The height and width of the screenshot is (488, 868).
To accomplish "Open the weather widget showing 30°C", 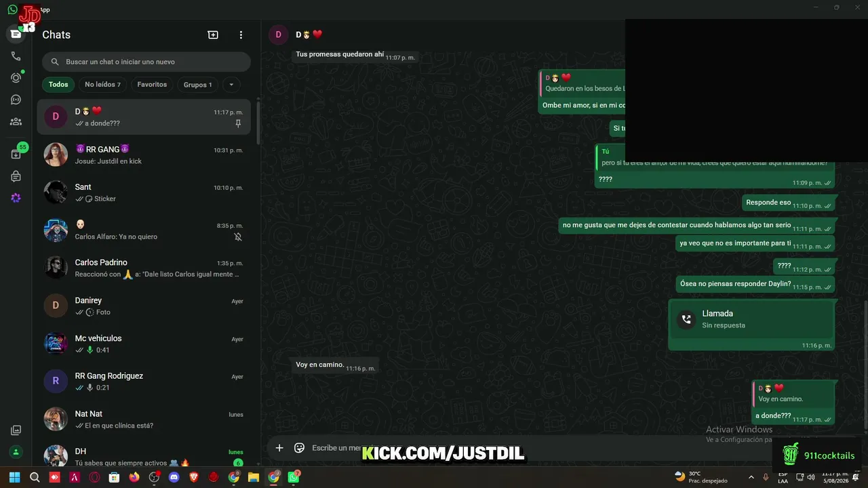I will [x=701, y=477].
